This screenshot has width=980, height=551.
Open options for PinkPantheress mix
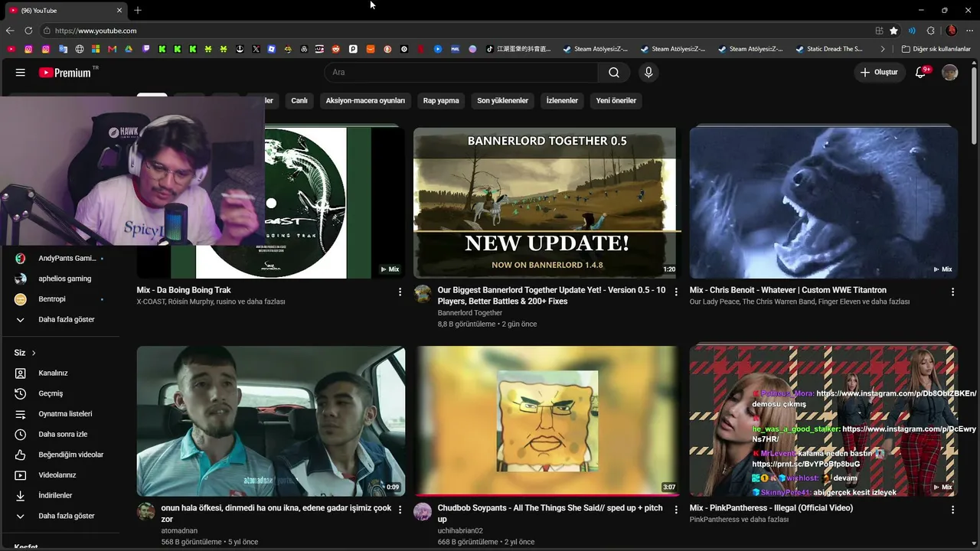click(x=952, y=510)
